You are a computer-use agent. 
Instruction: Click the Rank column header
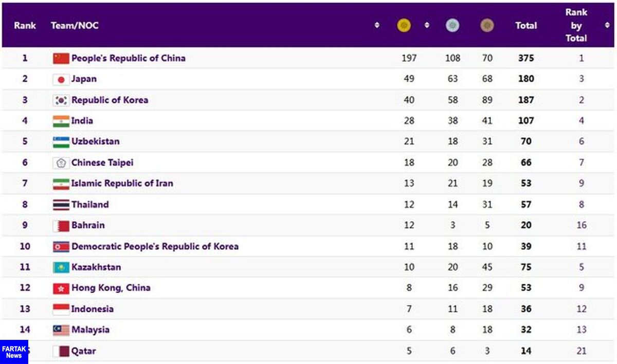click(25, 25)
